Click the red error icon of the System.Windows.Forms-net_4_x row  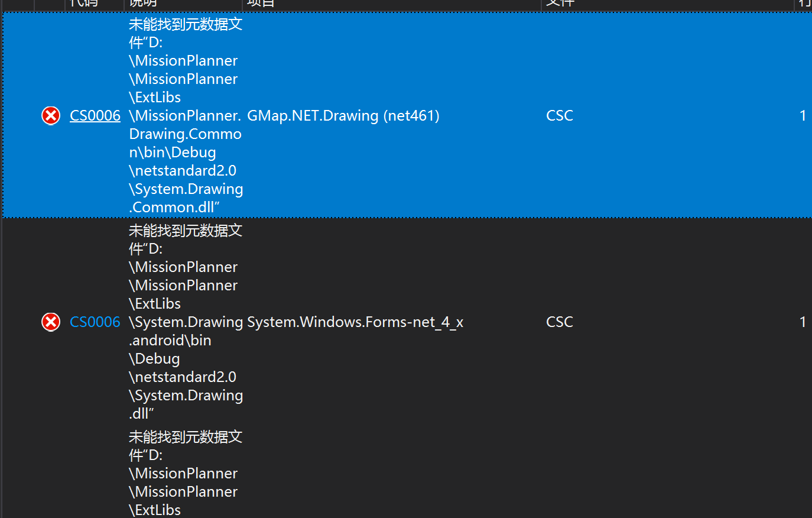(51, 322)
